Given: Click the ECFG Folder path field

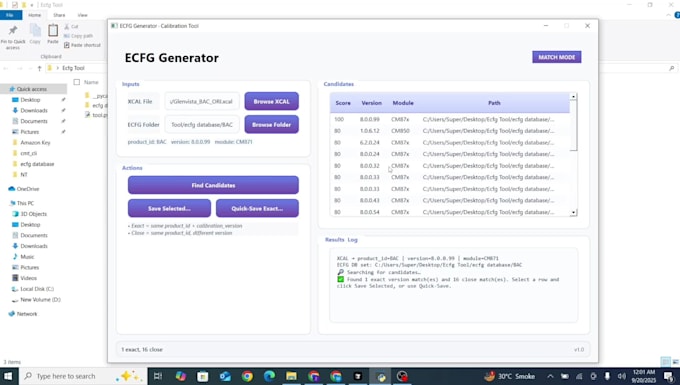Looking at the screenshot, I should (202, 124).
